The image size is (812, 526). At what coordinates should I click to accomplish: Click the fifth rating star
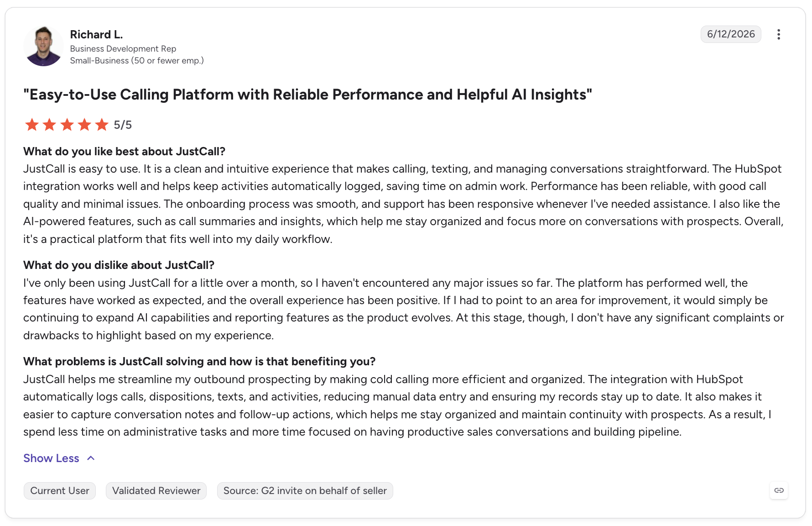(102, 125)
